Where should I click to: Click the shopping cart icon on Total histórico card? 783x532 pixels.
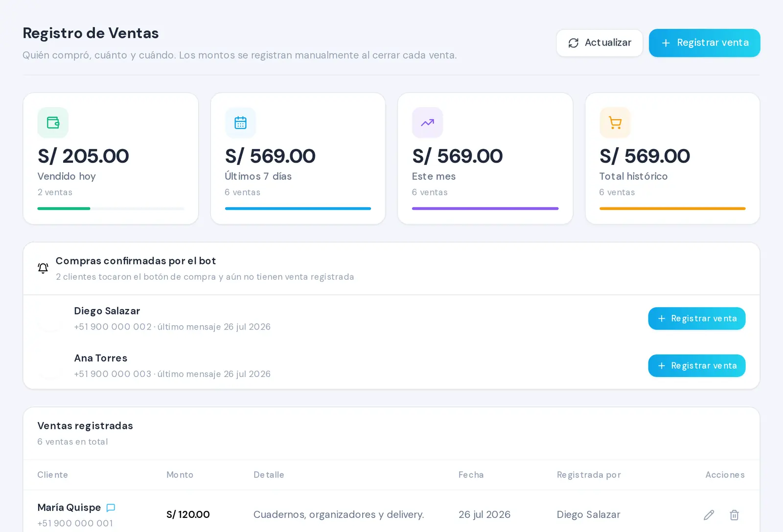pos(615,123)
